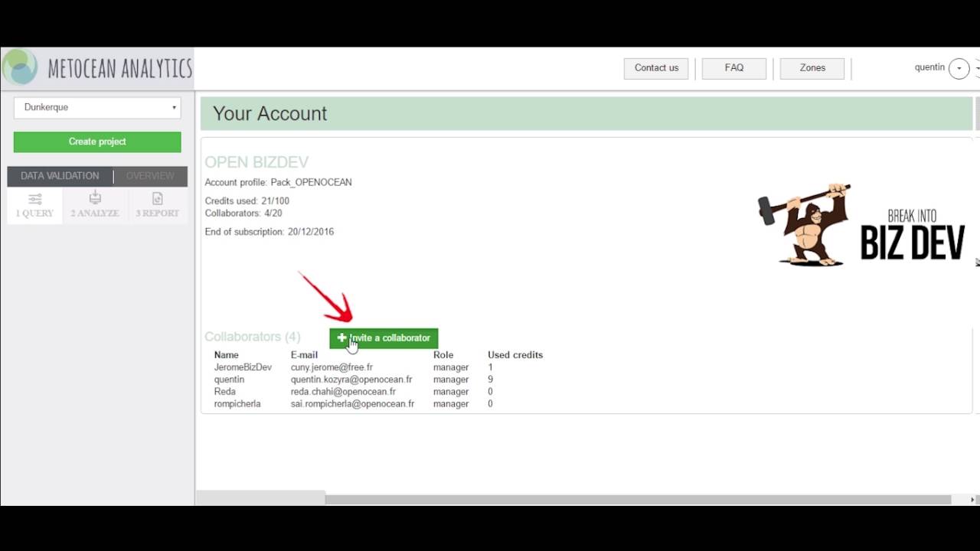Click the Contact us button

(x=656, y=68)
